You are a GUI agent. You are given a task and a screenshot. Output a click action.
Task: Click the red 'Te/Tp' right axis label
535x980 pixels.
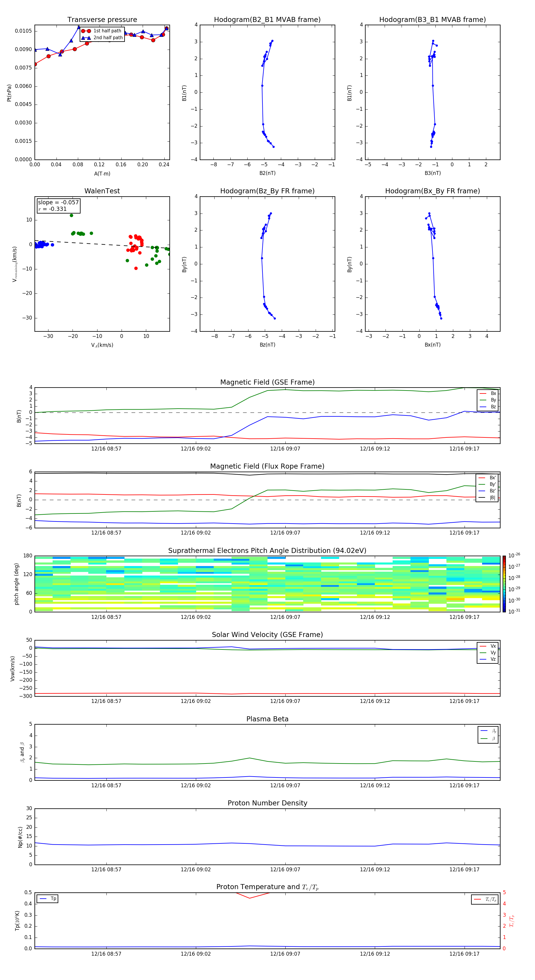click(512, 921)
